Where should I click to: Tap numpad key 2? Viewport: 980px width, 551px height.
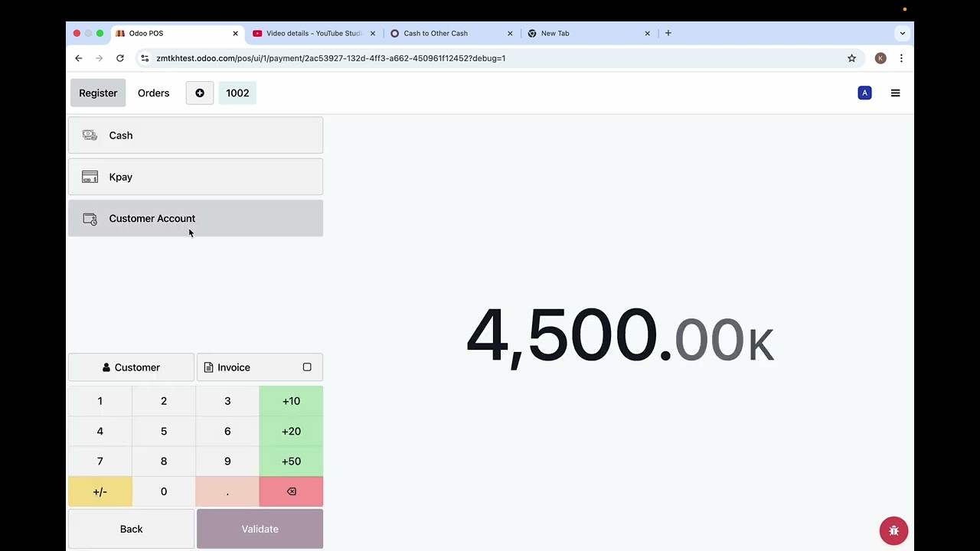point(164,401)
